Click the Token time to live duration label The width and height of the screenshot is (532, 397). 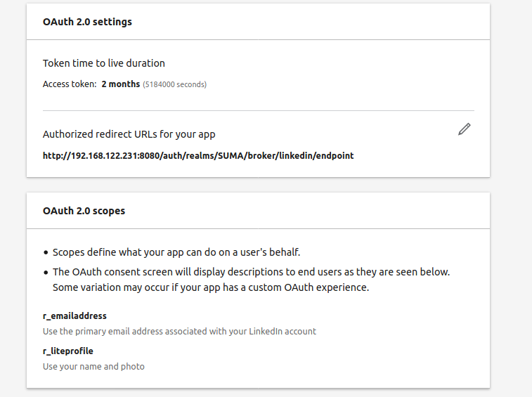(x=103, y=63)
